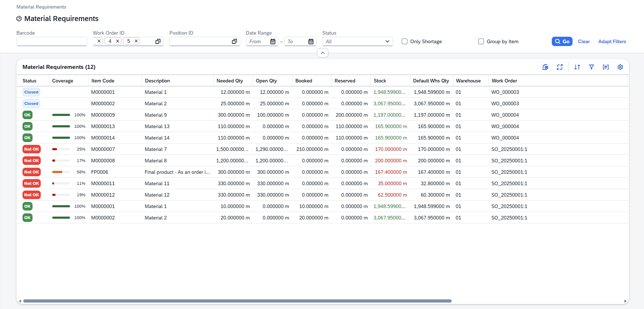Open the Needed Qty column header menu
The height and width of the screenshot is (309, 644).
233,81
